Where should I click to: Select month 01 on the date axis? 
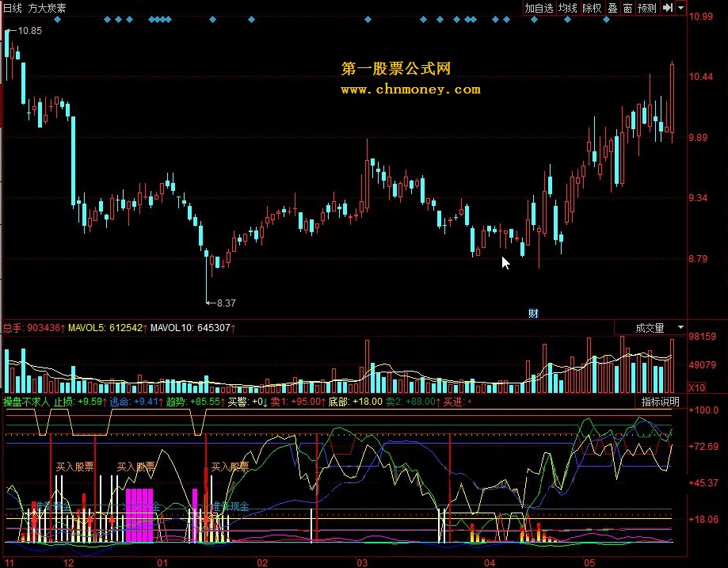click(x=162, y=563)
